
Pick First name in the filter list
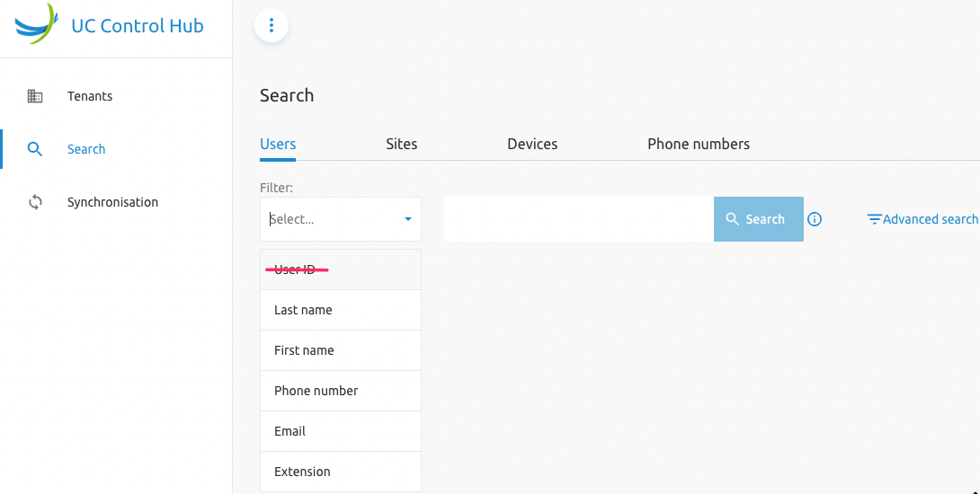[x=340, y=350]
